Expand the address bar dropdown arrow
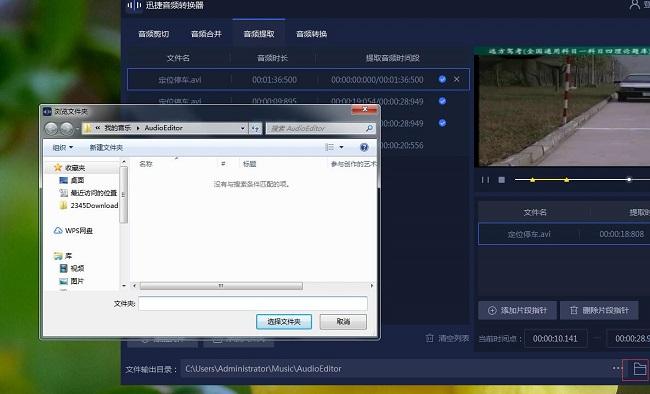Screen dimensions: 650x394 (x=243, y=128)
